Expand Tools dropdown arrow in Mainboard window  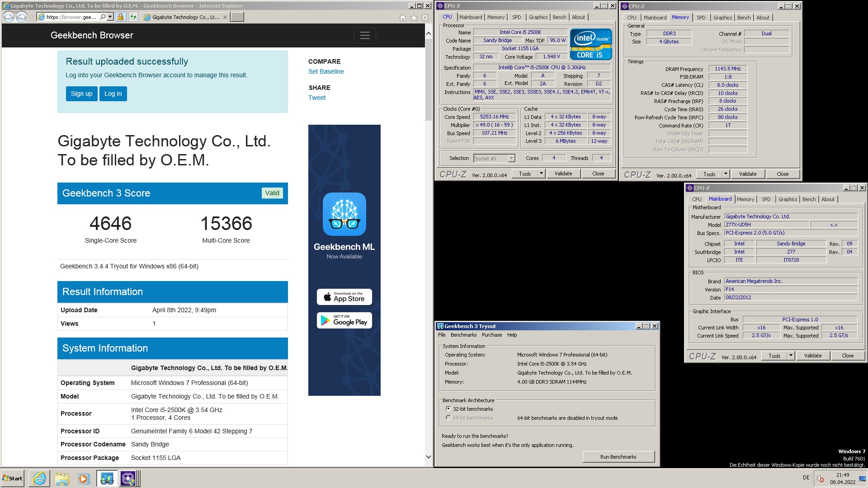coord(791,356)
